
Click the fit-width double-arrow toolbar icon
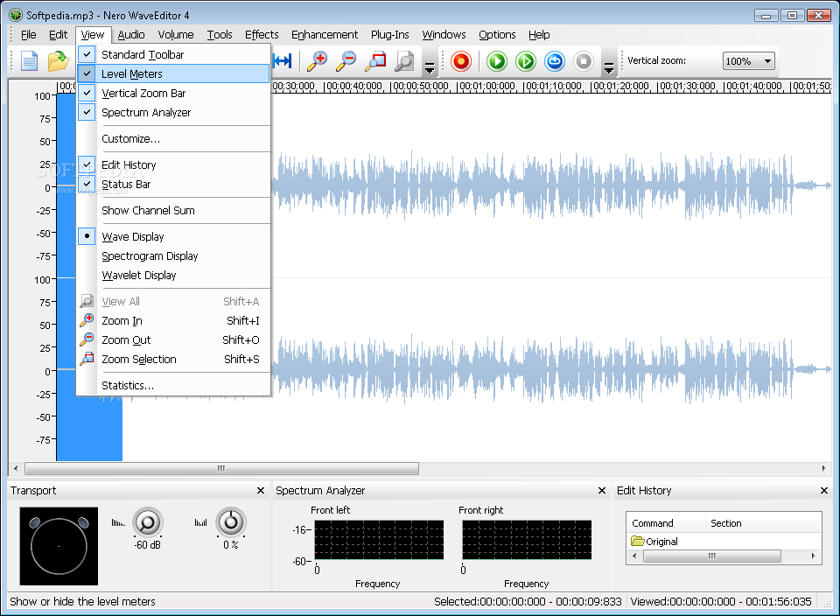pos(283,61)
